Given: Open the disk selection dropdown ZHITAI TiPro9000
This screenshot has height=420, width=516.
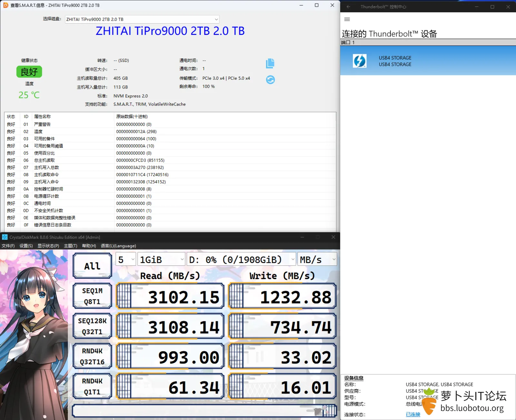Looking at the screenshot, I should 142,19.
